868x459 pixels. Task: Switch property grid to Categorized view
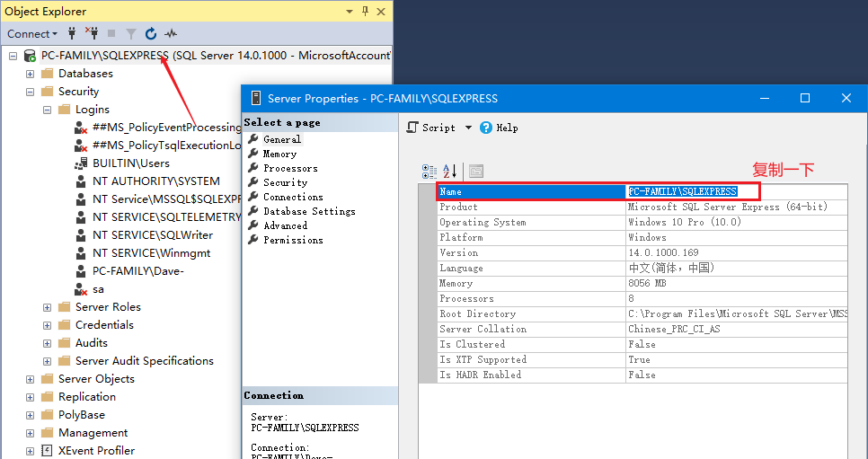point(430,171)
